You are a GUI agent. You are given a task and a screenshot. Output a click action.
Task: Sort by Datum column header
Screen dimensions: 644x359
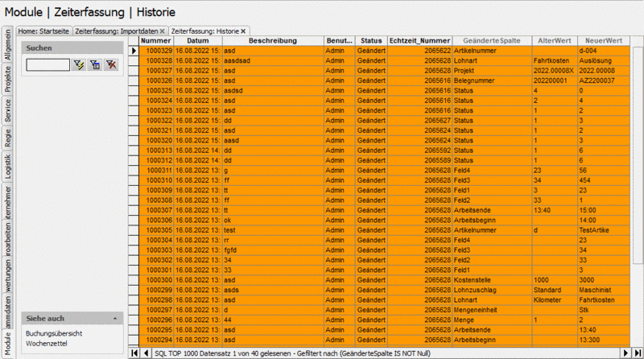pos(198,41)
